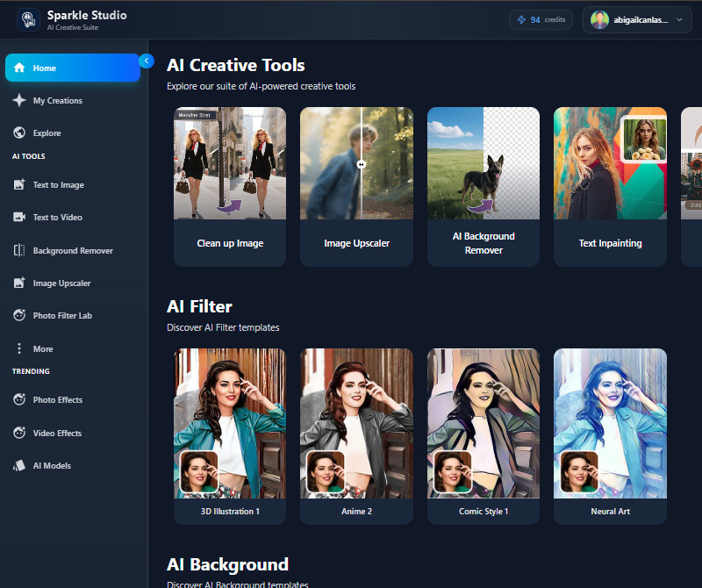Image resolution: width=702 pixels, height=588 pixels.
Task: Open Text to Video using its sidebar icon
Action: pos(19,217)
